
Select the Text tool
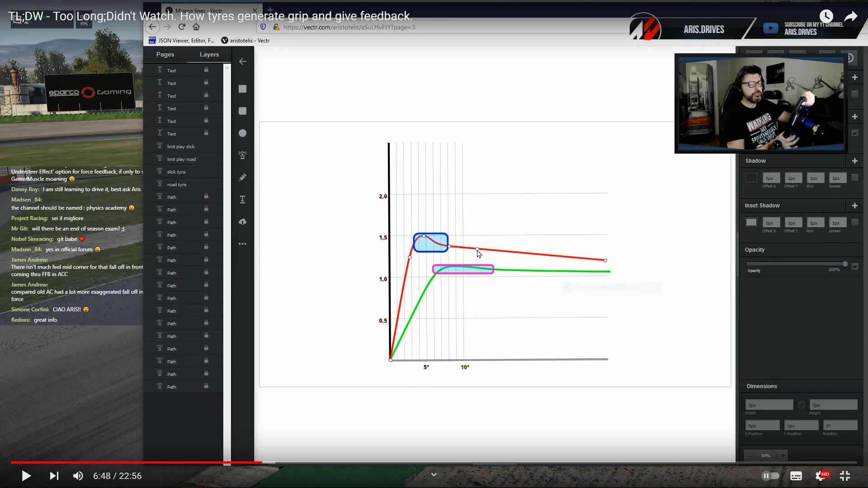point(243,199)
